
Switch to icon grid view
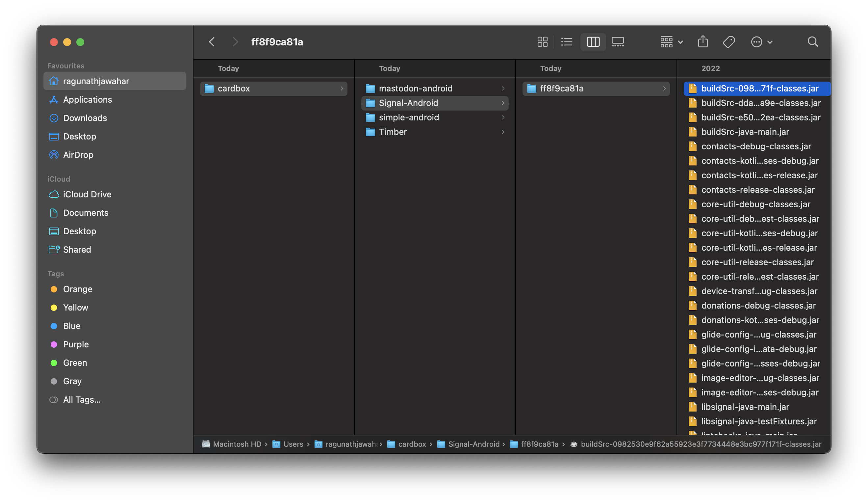coord(542,42)
